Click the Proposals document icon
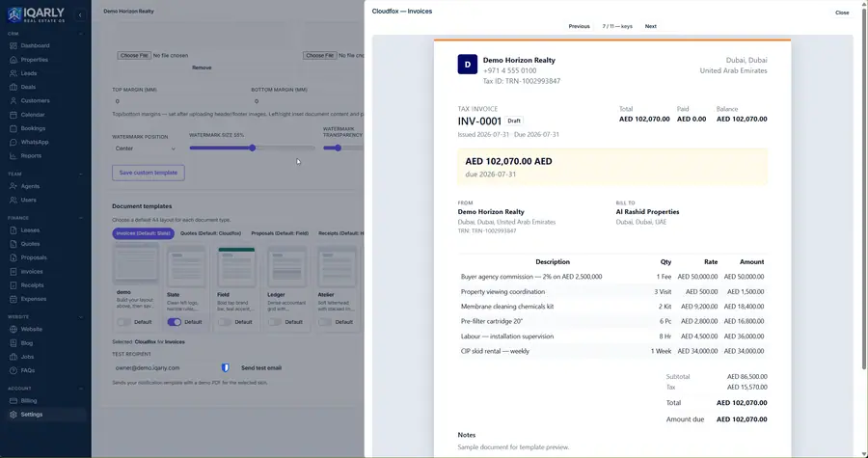Screen dimensions: 868x458 click(14, 257)
